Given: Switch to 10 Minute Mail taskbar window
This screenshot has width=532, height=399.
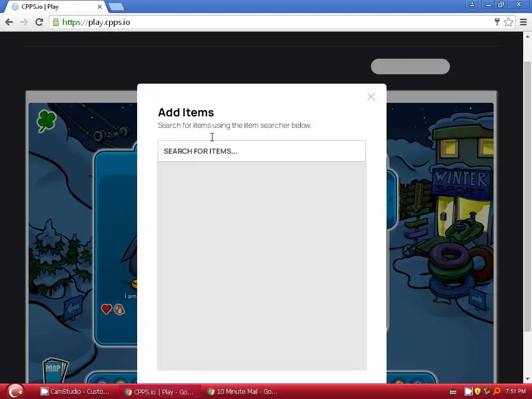Looking at the screenshot, I should pyautogui.click(x=243, y=392).
